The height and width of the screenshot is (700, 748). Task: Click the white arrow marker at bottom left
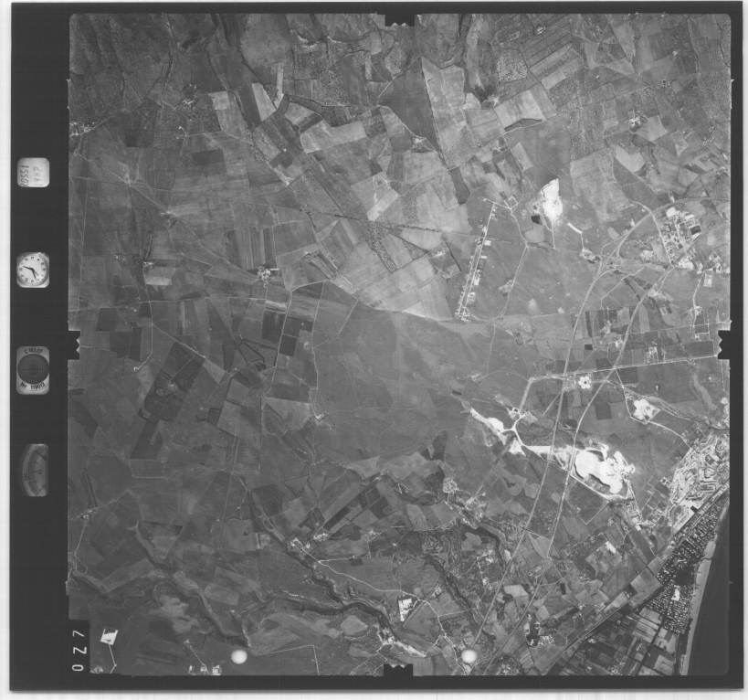(108, 637)
